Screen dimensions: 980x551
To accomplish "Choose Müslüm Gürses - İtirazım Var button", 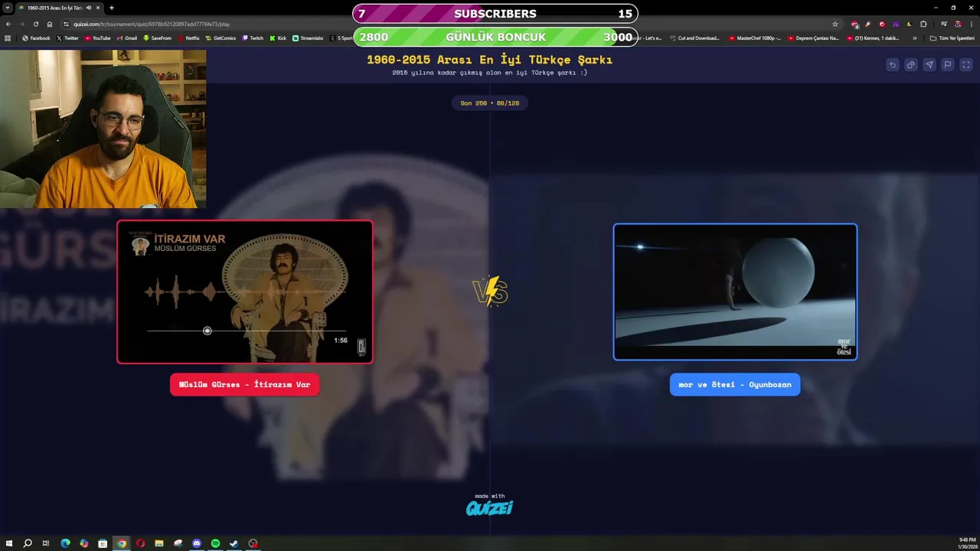I will click(x=245, y=384).
